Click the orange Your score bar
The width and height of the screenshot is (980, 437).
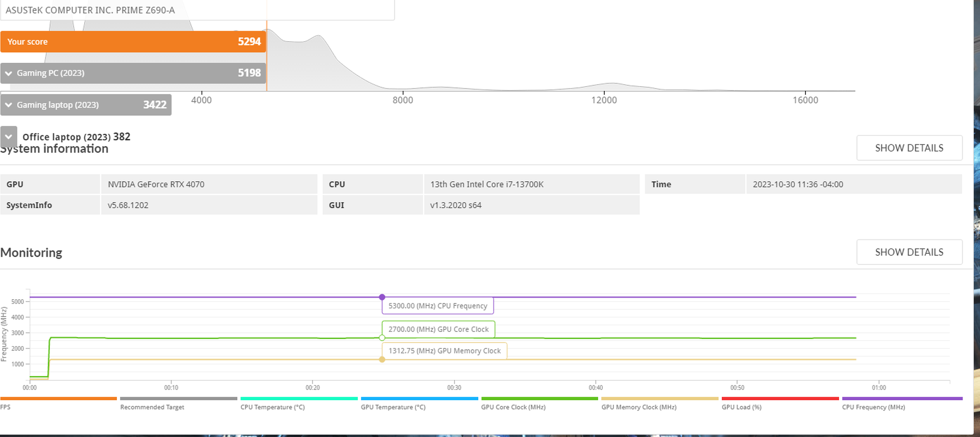pyautogui.click(x=133, y=42)
